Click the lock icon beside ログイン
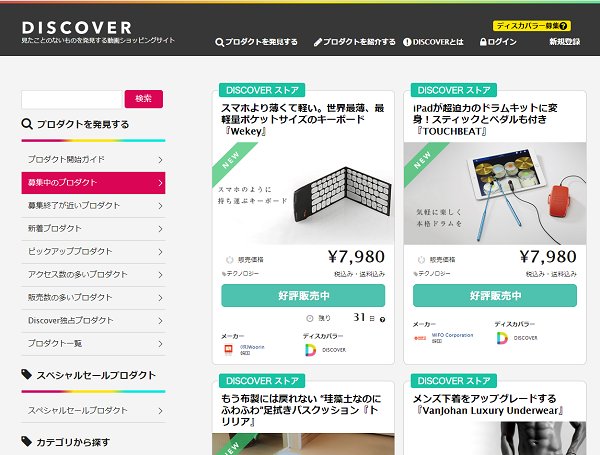The width and height of the screenshot is (600, 455). (x=483, y=42)
